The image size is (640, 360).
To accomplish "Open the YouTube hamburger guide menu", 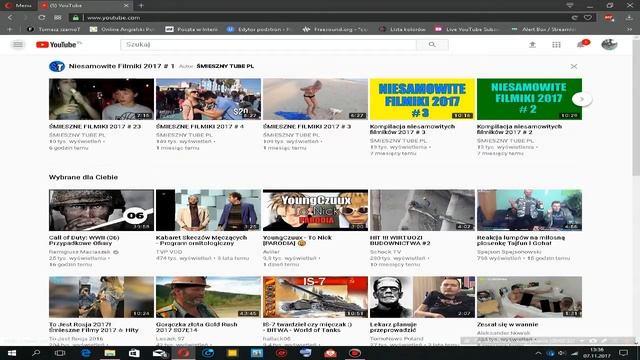I will click(18, 44).
